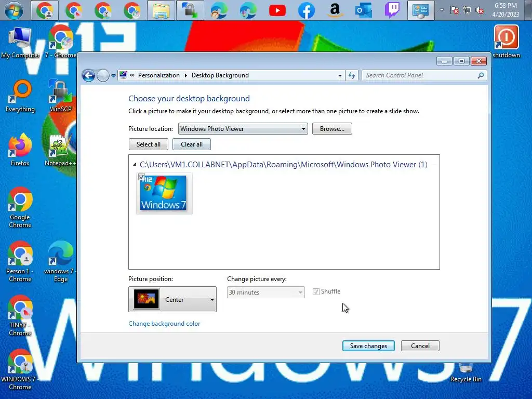The width and height of the screenshot is (532, 399).
Task: Select the My Computer desktop icon
Action: (x=20, y=43)
